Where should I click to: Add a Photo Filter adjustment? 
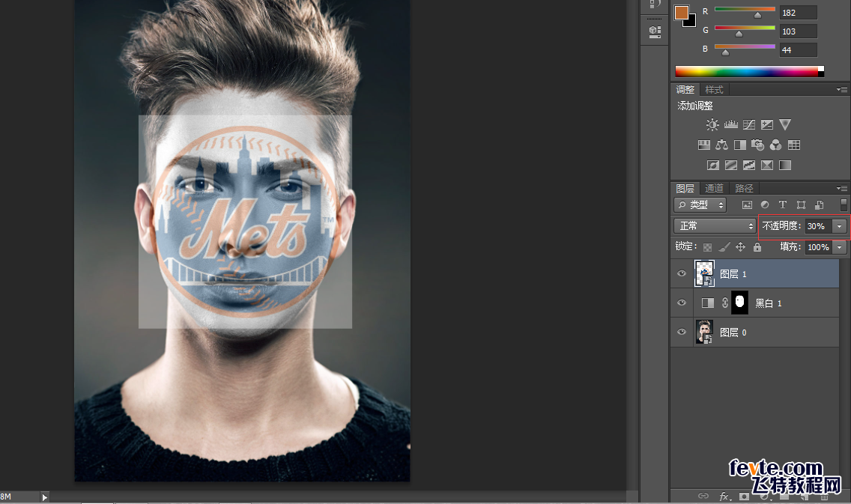tap(758, 145)
